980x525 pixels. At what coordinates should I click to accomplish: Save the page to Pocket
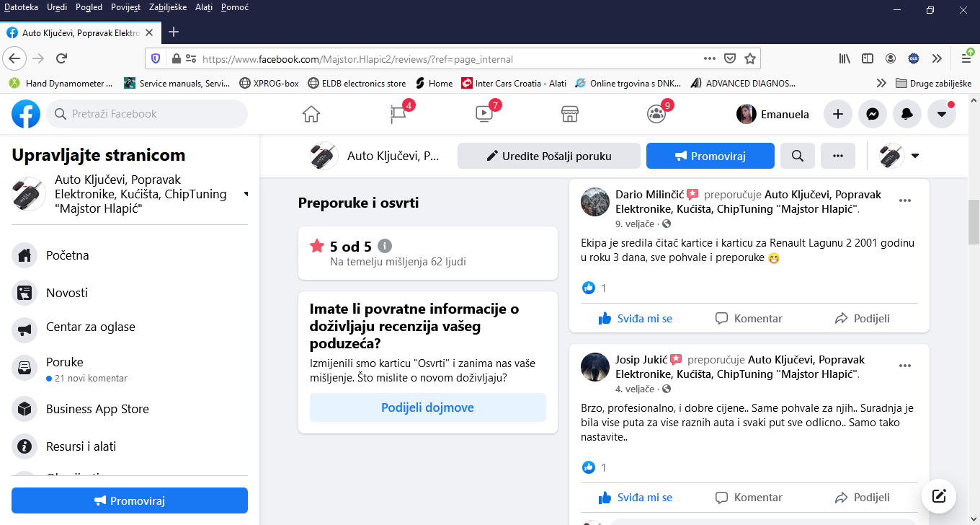(x=730, y=58)
